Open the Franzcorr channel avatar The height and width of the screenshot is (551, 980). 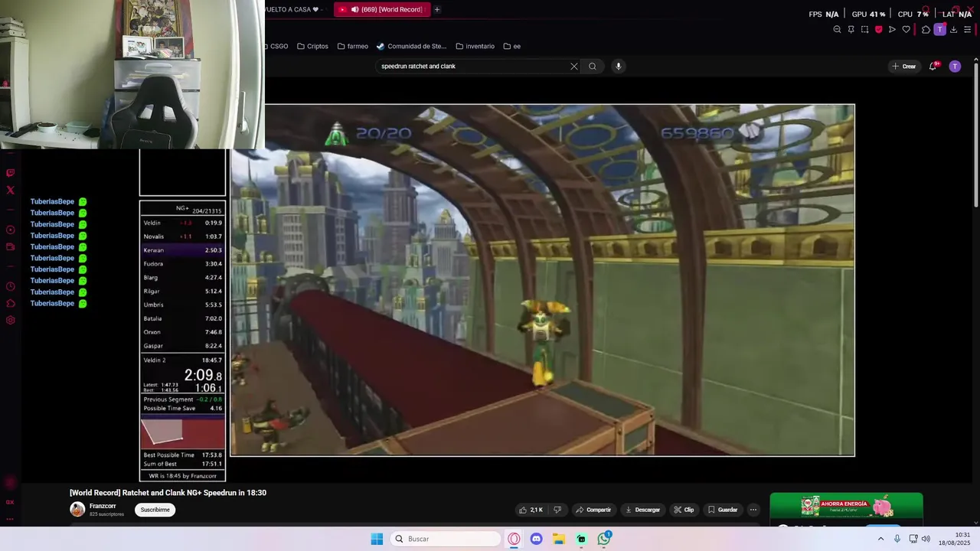pyautogui.click(x=77, y=509)
